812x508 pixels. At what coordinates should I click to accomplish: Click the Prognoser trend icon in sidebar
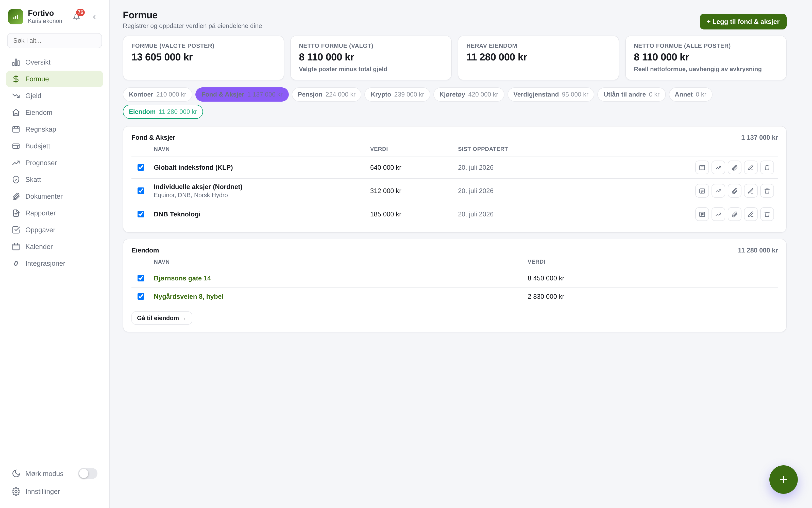[16, 163]
